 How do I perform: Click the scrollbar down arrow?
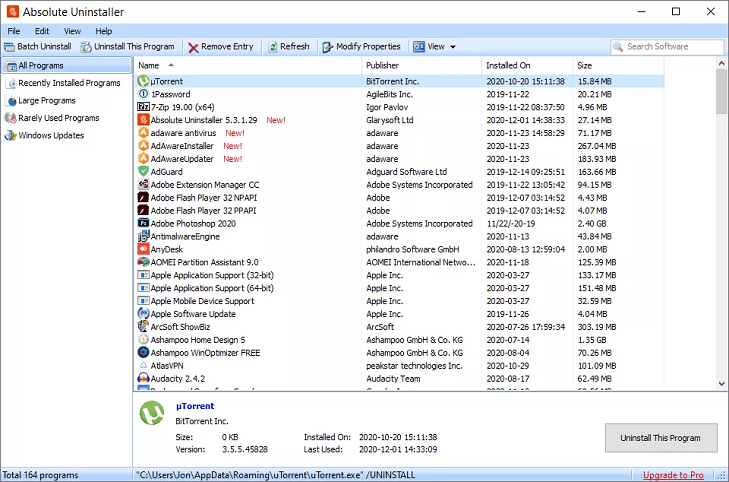[721, 384]
